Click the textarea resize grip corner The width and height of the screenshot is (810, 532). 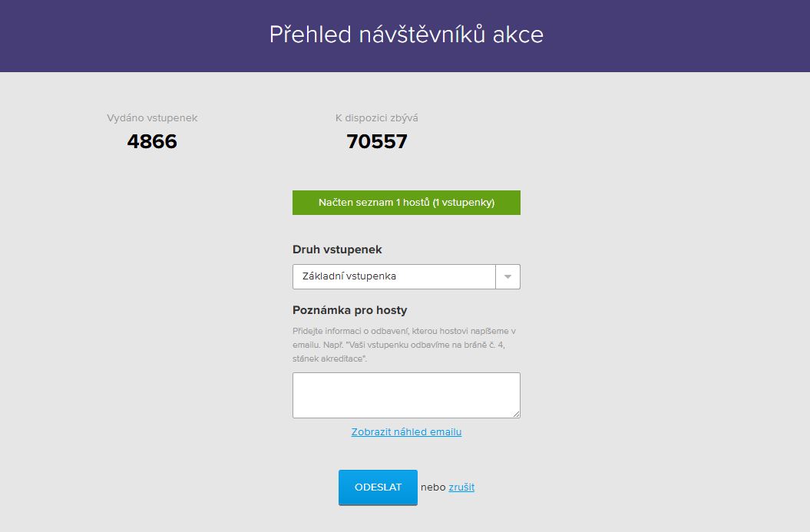coord(516,413)
